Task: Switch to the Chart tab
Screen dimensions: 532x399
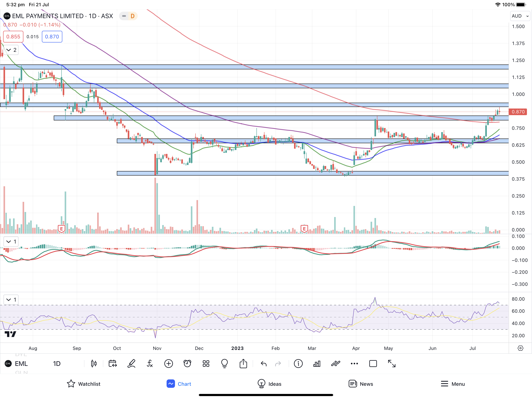Action: click(x=179, y=384)
